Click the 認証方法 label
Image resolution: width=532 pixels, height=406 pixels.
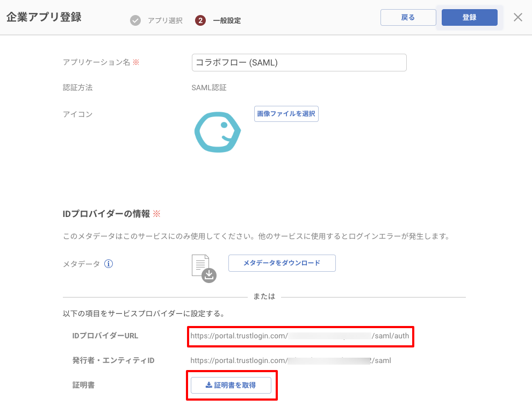[x=78, y=88]
